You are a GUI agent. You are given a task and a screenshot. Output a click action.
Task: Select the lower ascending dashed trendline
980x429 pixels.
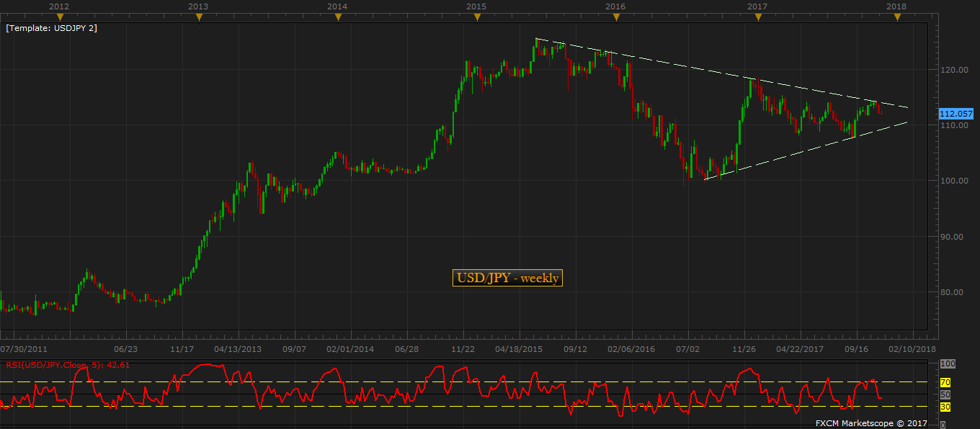(806, 151)
